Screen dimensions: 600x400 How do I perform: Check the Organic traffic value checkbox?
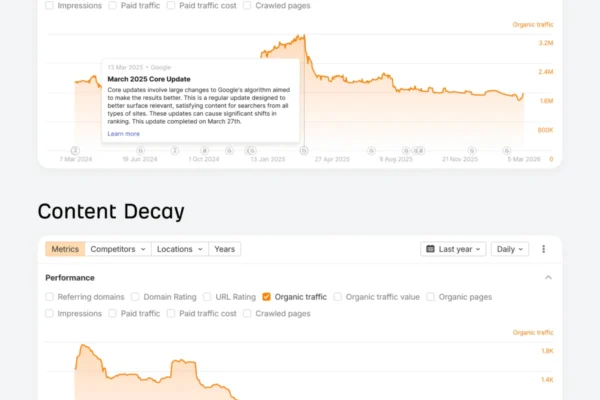(x=338, y=297)
